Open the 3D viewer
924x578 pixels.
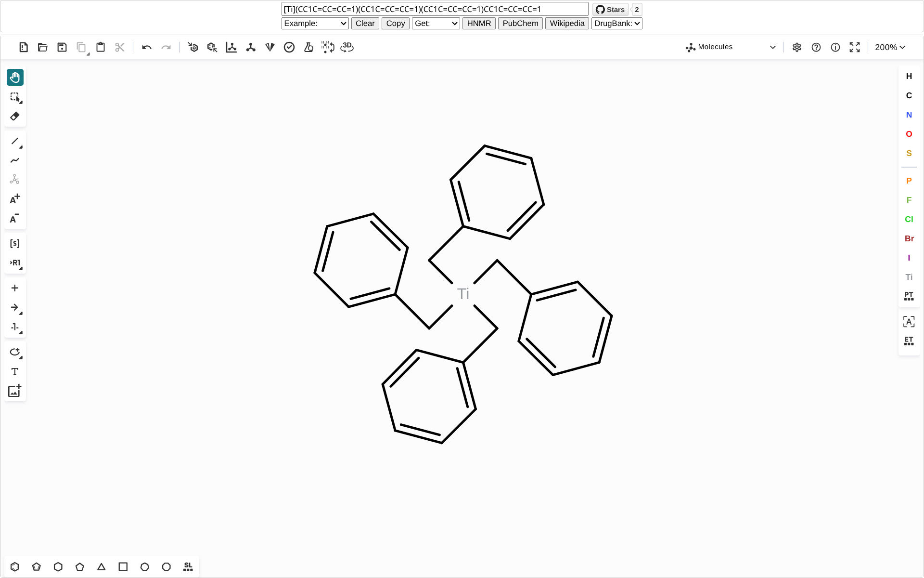pos(346,47)
